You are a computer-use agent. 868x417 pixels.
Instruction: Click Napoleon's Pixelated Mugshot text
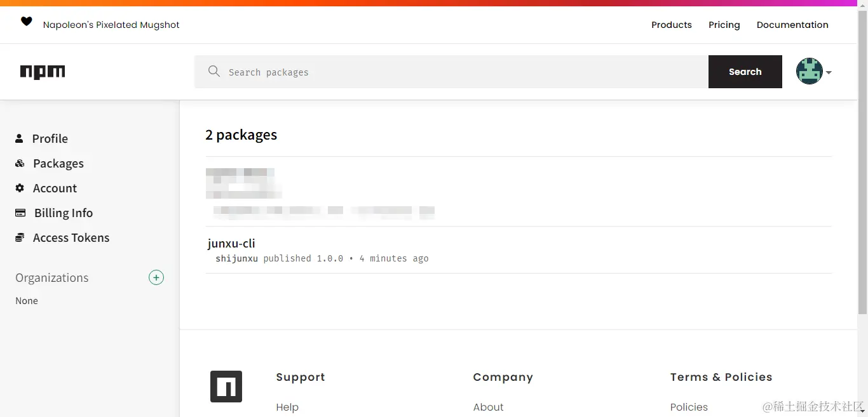pyautogui.click(x=111, y=25)
